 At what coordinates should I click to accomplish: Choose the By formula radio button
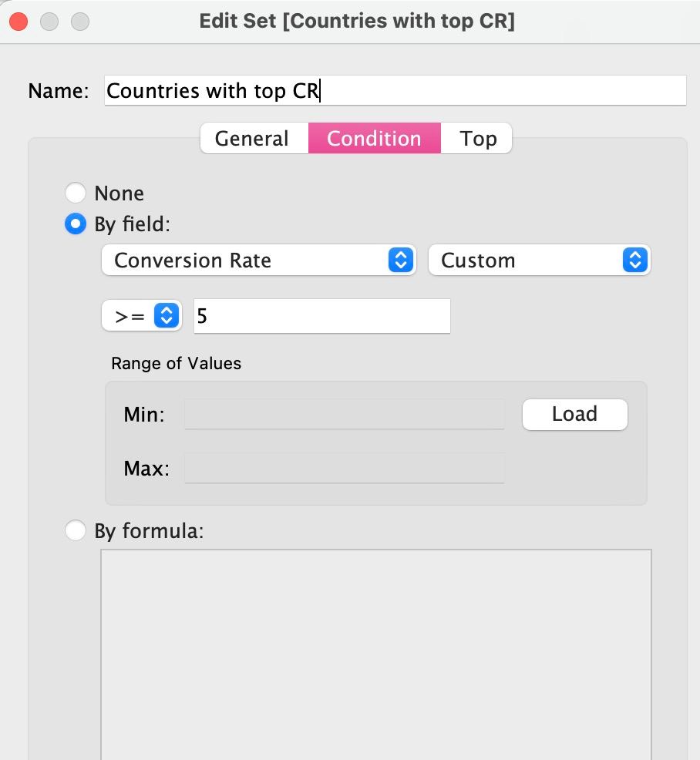point(76,530)
